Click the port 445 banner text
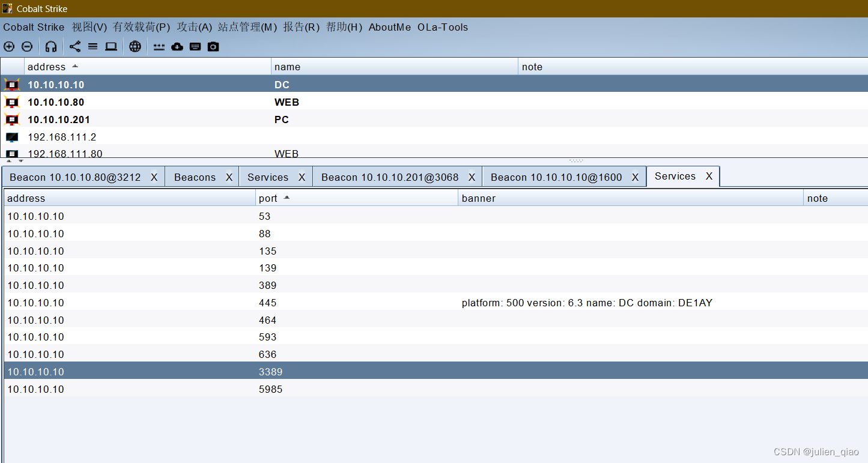The width and height of the screenshot is (868, 463). pyautogui.click(x=587, y=303)
